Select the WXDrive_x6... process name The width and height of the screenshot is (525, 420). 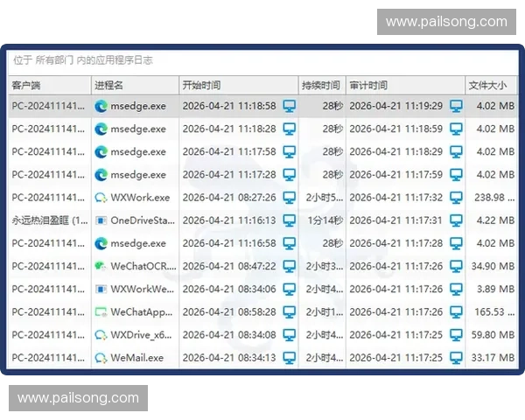(x=141, y=335)
